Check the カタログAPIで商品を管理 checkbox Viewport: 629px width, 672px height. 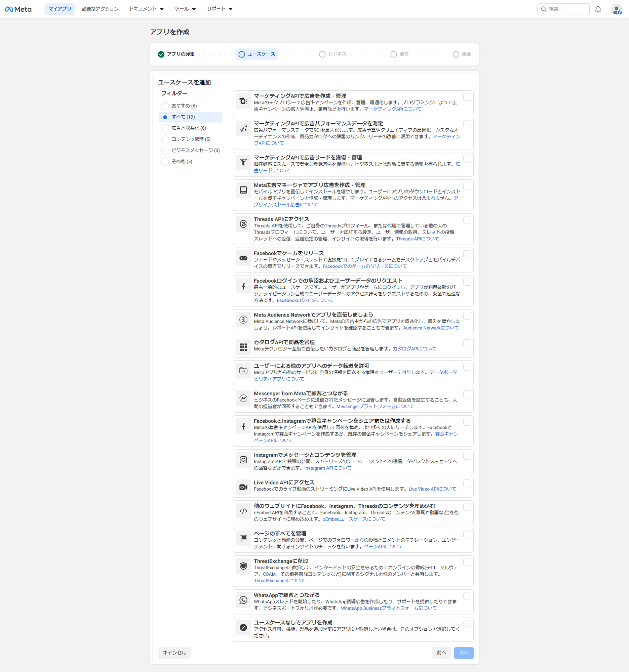click(x=467, y=343)
